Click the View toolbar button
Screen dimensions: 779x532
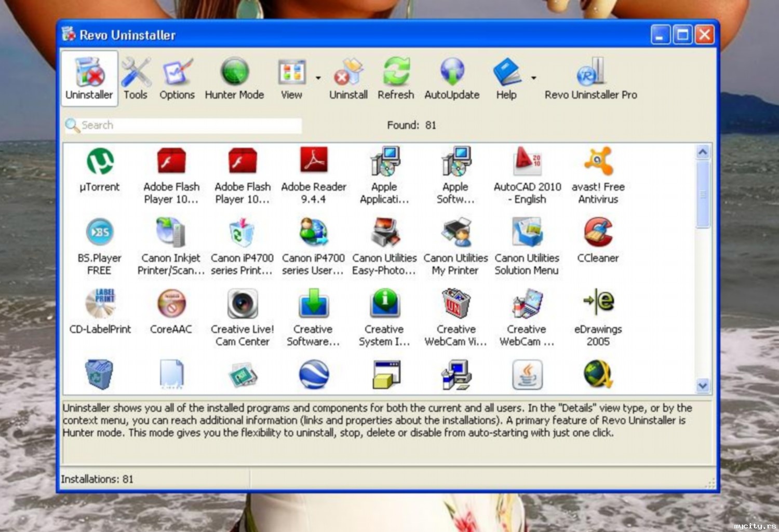(x=291, y=79)
